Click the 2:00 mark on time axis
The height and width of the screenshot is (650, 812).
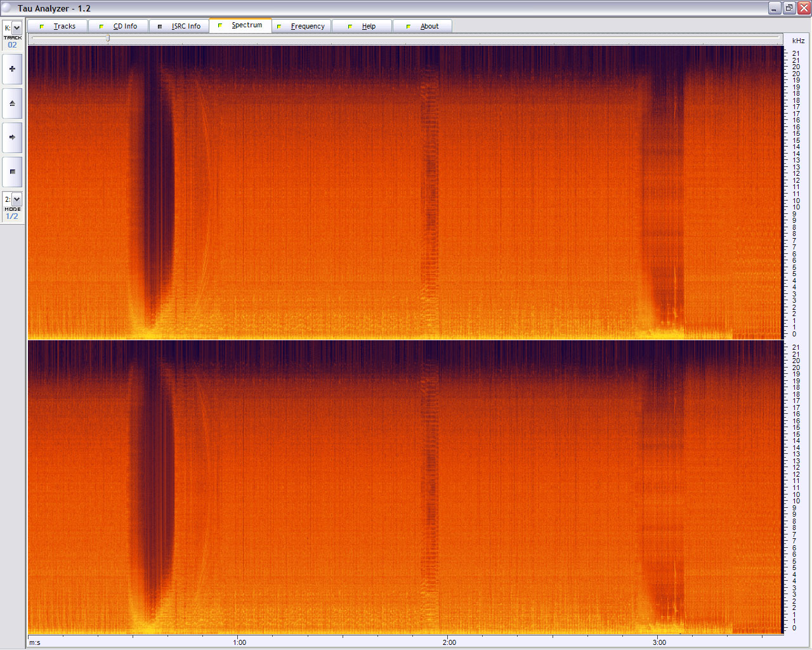(449, 642)
